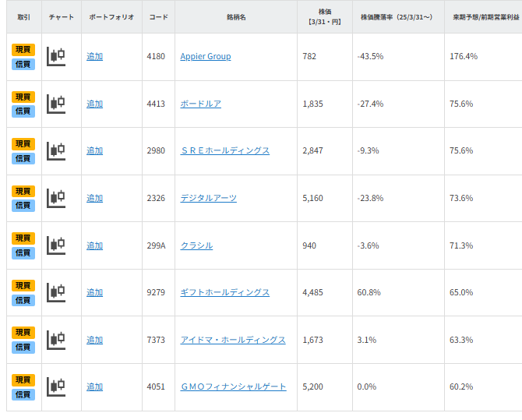Open chart icon for アイドマ・ホールディングス

point(56,340)
